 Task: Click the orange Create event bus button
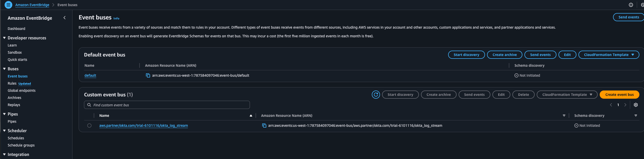click(x=619, y=95)
